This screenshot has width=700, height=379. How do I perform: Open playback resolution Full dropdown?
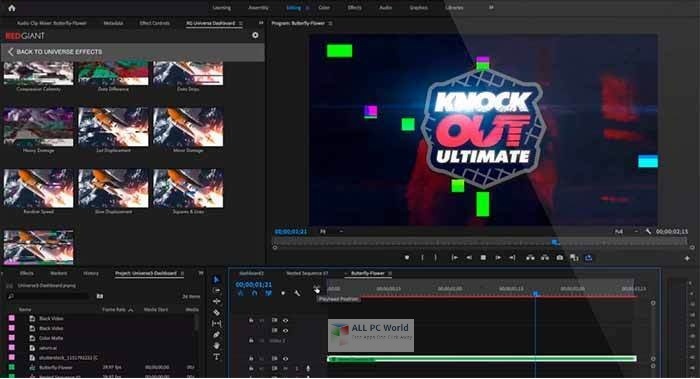(626, 231)
